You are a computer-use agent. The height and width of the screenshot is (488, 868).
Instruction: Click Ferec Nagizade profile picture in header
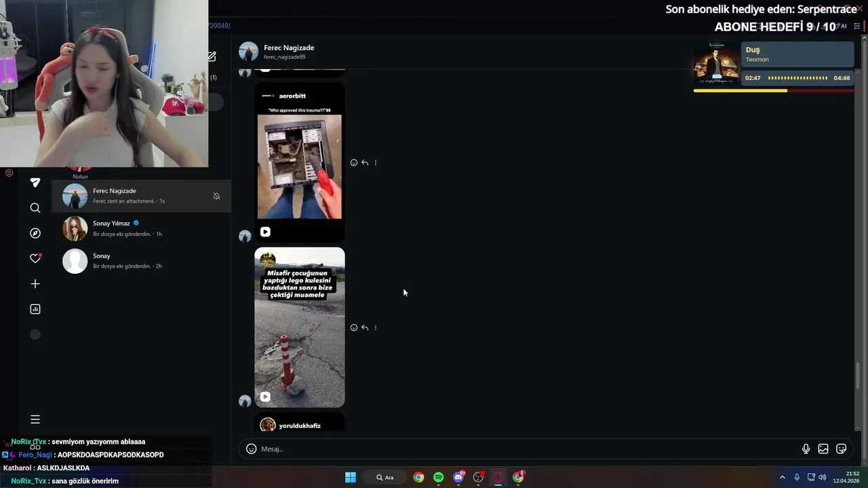pyautogui.click(x=248, y=52)
